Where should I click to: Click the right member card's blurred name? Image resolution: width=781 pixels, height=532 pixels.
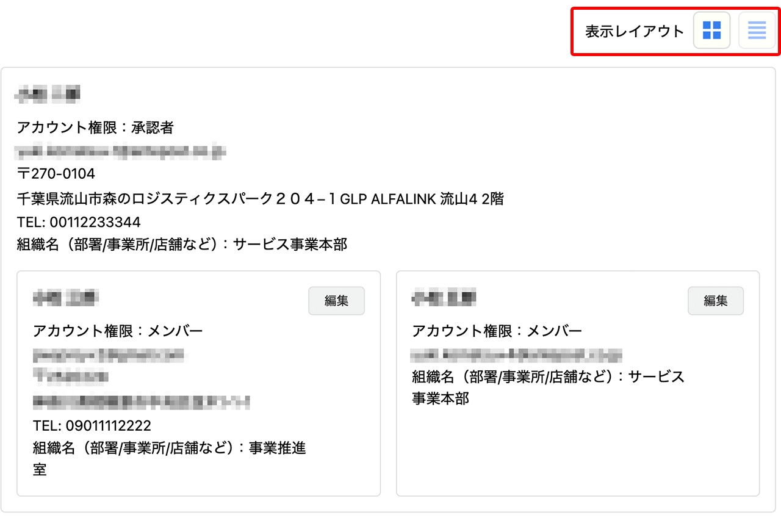444,299
